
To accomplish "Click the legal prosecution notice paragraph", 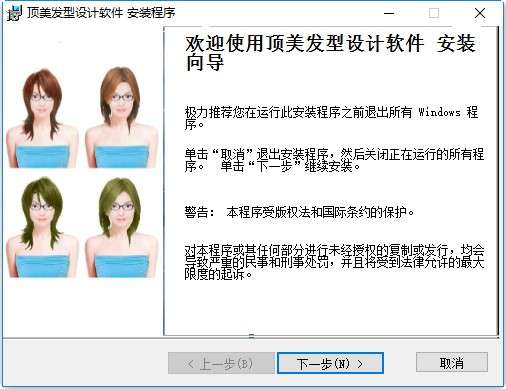I will pos(334,262).
